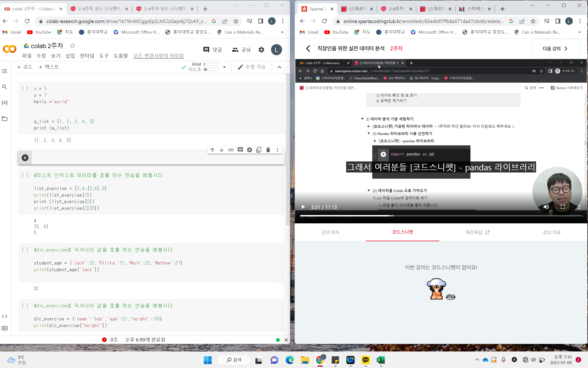Open the Colab table of contents sidebar icon
This screenshot has width=588, height=368.
tap(5, 71)
